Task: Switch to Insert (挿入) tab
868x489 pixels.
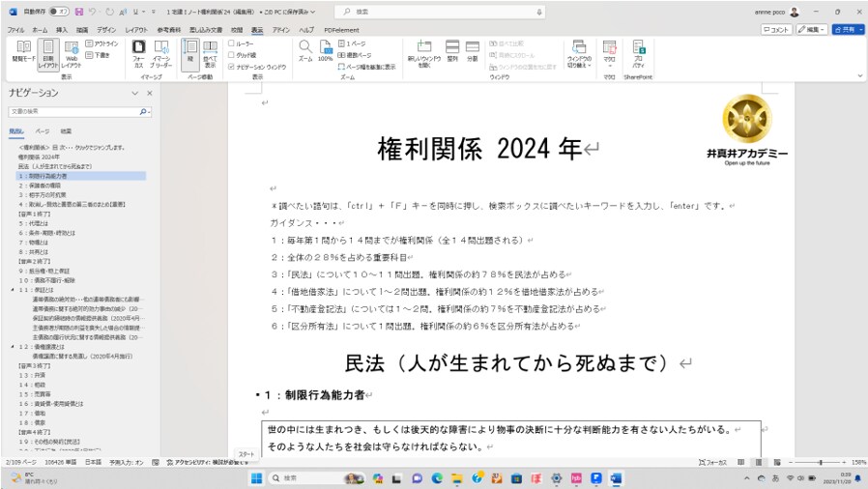Action: tap(62, 30)
